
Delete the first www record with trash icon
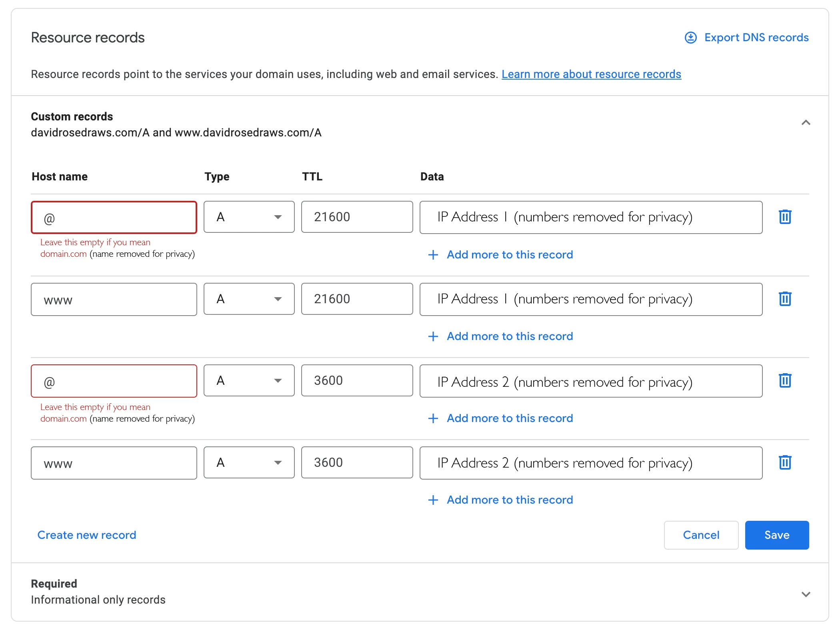785,299
